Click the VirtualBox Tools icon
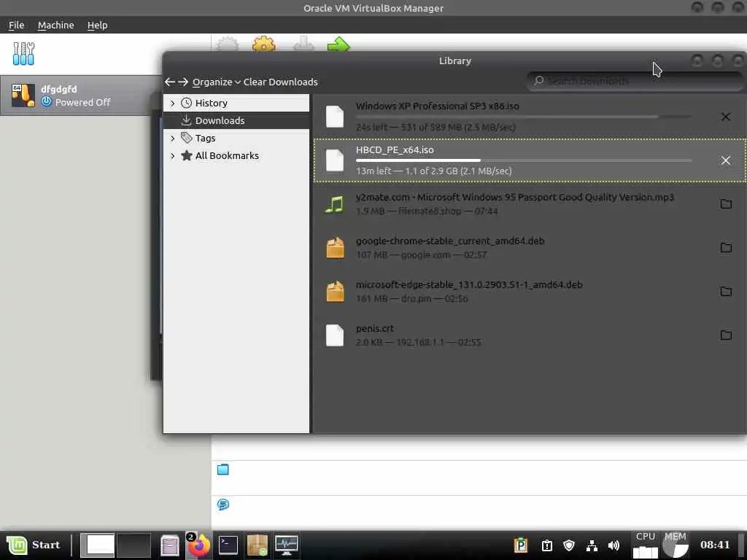The width and height of the screenshot is (747, 560). point(23,54)
